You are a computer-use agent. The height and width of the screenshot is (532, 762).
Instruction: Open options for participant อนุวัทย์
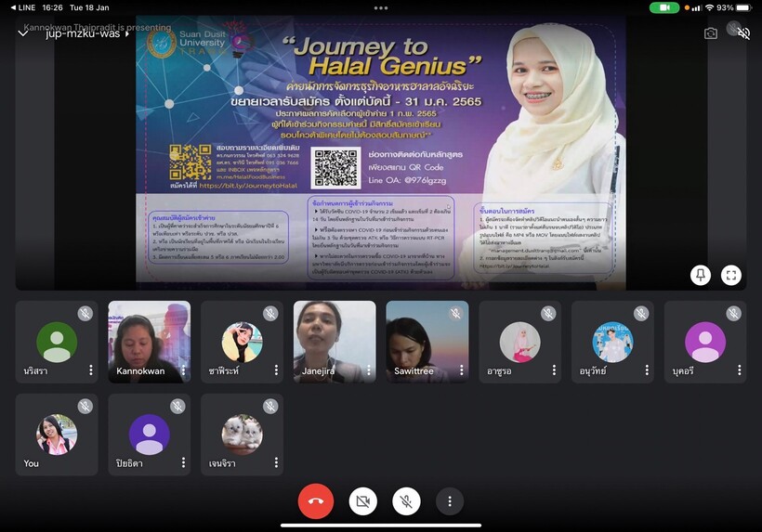click(x=647, y=370)
